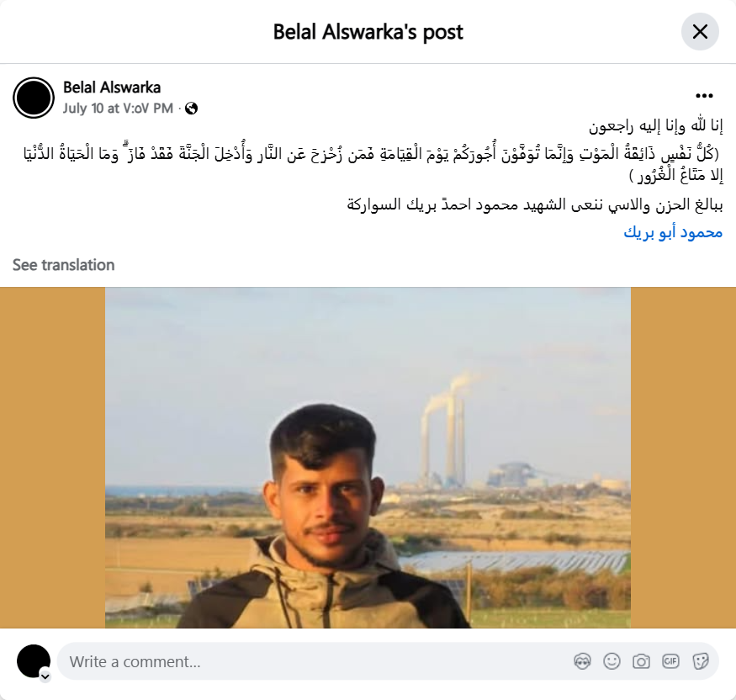
Task: Open the sticker picker
Action: pyautogui.click(x=700, y=661)
